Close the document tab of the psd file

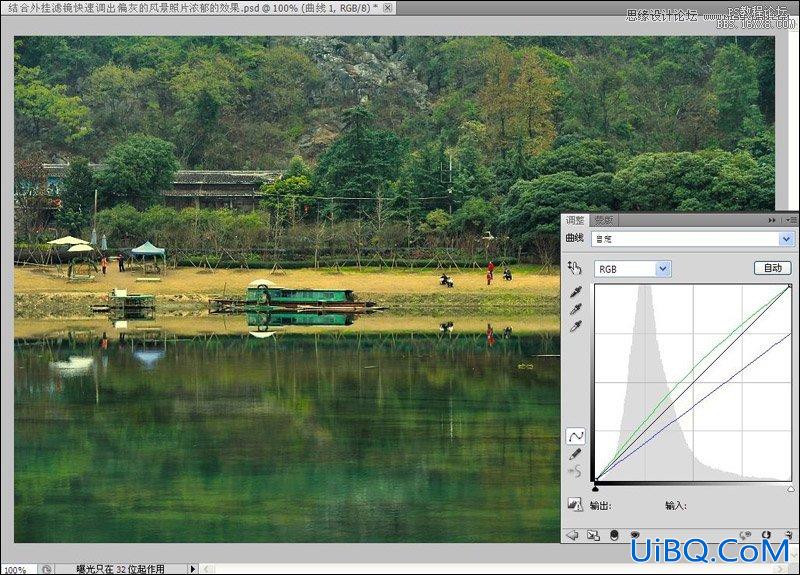pyautogui.click(x=388, y=8)
